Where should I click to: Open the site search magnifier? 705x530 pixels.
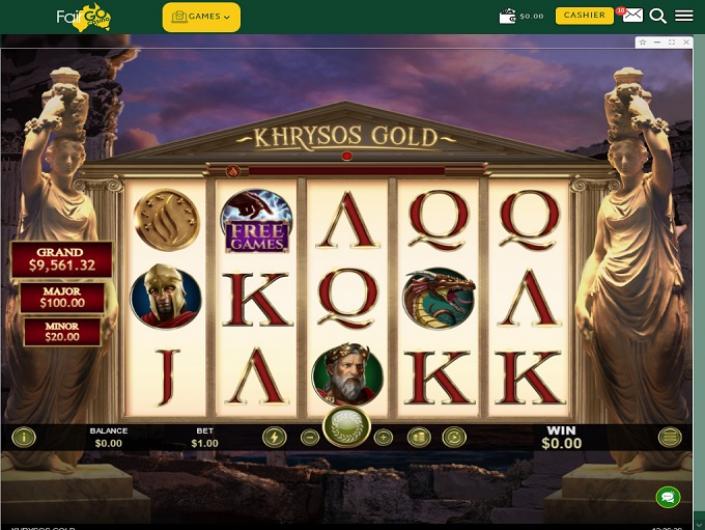[658, 16]
